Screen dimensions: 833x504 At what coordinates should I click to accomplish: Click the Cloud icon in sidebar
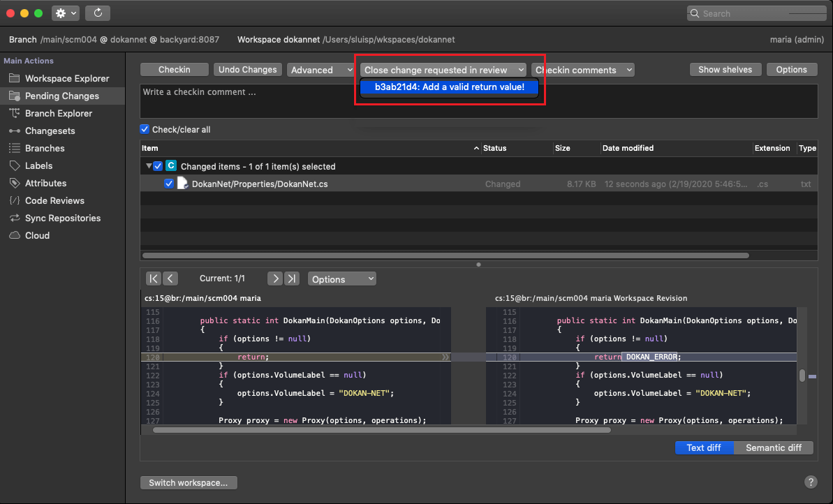(x=15, y=235)
